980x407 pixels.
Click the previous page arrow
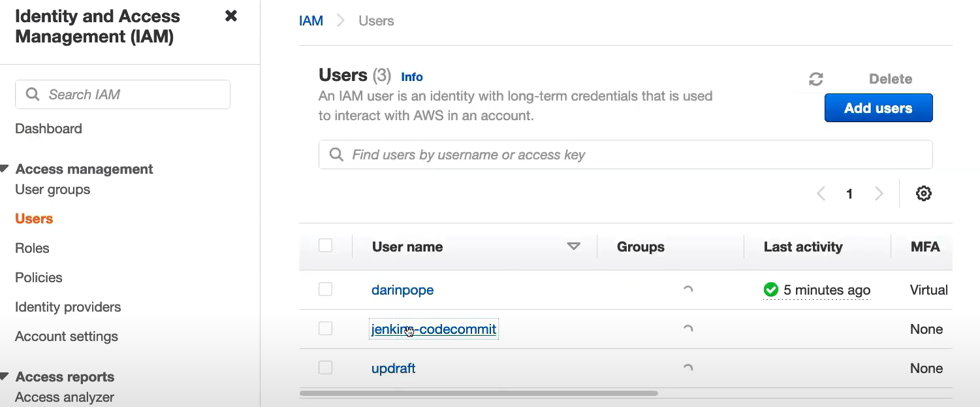coord(821,194)
